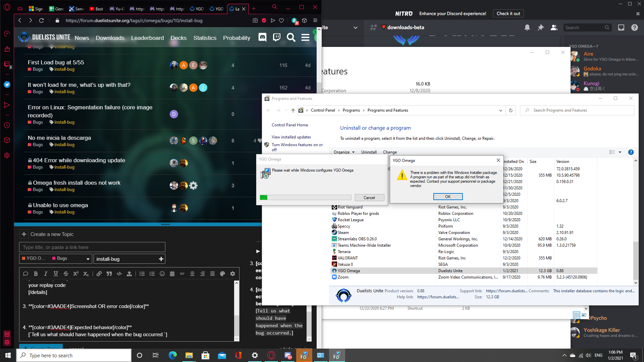The height and width of the screenshot is (362, 644).
Task: Open editor settings gear icon
Action: coord(232,274)
